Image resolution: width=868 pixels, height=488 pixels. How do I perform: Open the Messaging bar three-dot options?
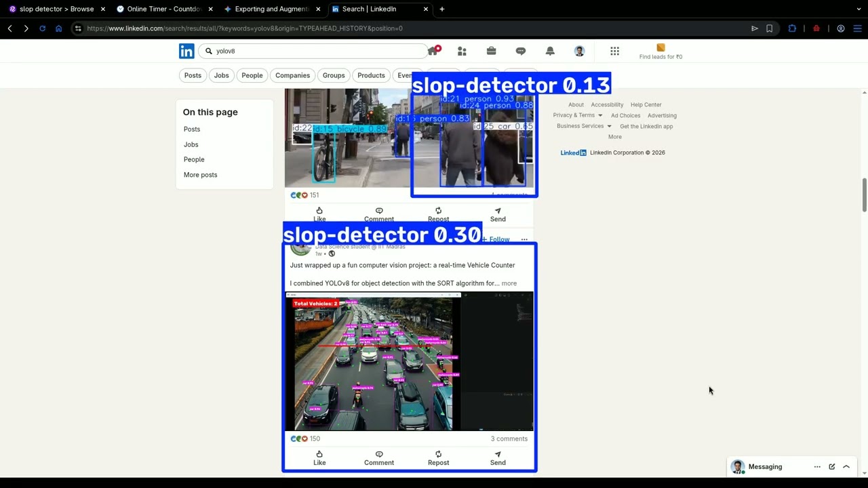(x=817, y=467)
